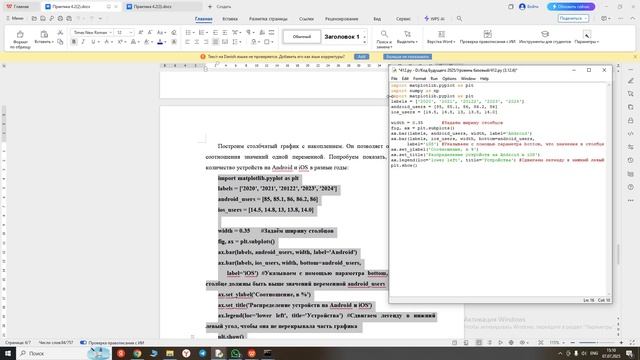The image size is (640, 360).
Task: Toggle AI spell check in status bar
Action: (x=83, y=343)
